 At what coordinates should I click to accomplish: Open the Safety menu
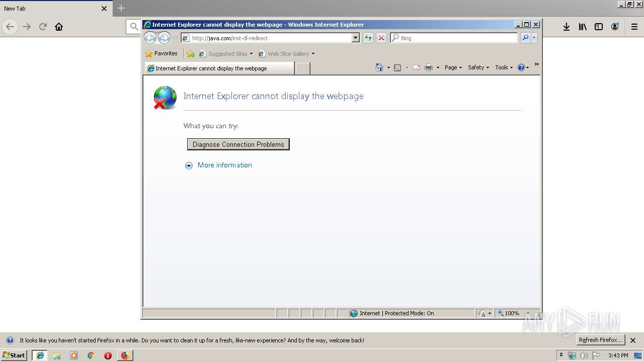478,67
